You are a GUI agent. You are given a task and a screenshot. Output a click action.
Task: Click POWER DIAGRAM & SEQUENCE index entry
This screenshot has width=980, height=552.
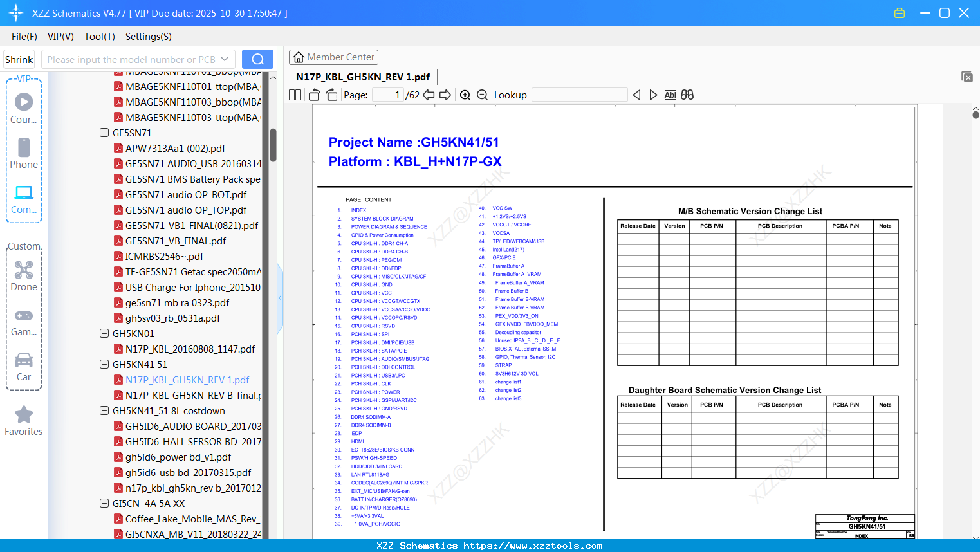389,227
